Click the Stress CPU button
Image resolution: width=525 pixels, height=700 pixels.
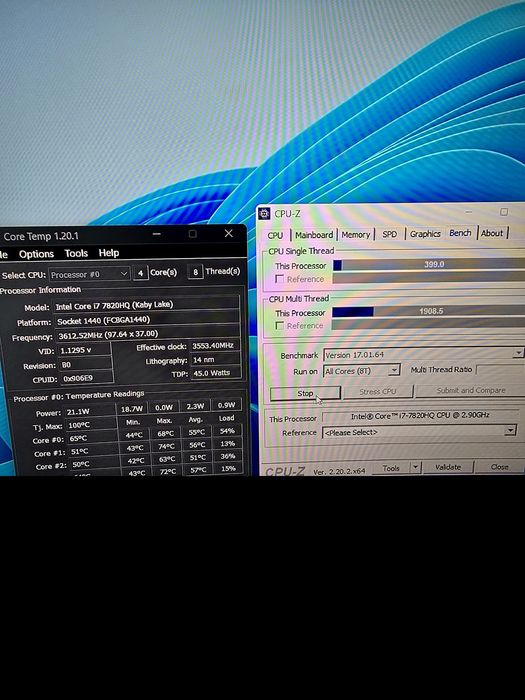[x=378, y=392]
